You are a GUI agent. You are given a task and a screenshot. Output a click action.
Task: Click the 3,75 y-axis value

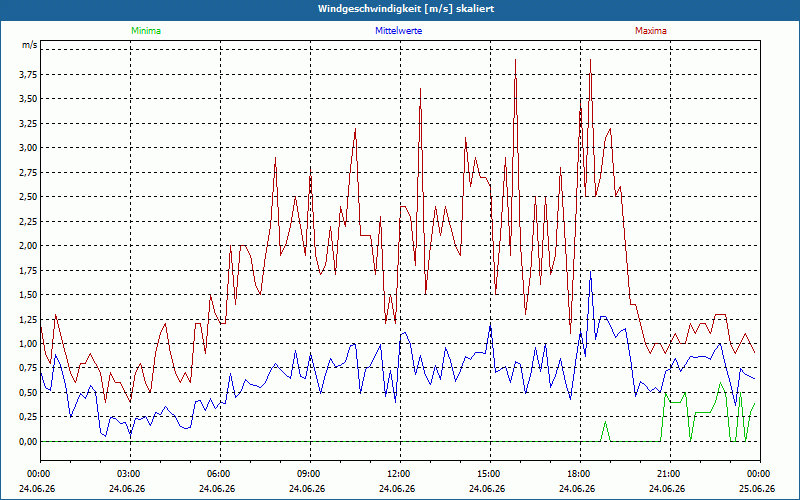[28, 74]
